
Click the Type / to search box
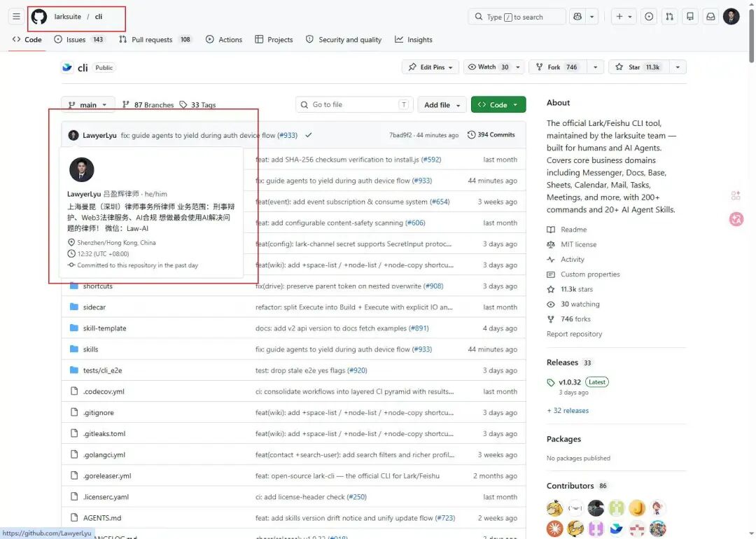click(517, 16)
